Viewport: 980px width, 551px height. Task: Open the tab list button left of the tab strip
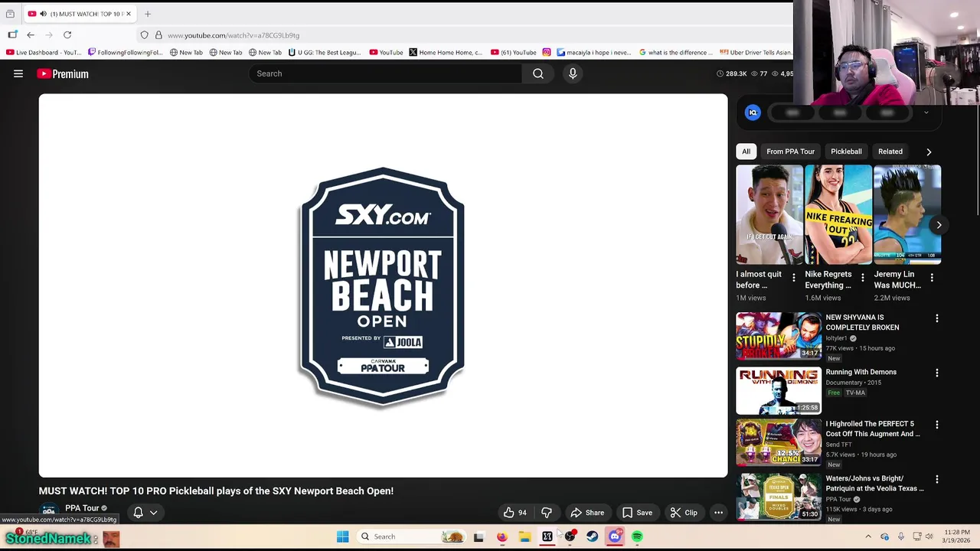click(10, 14)
